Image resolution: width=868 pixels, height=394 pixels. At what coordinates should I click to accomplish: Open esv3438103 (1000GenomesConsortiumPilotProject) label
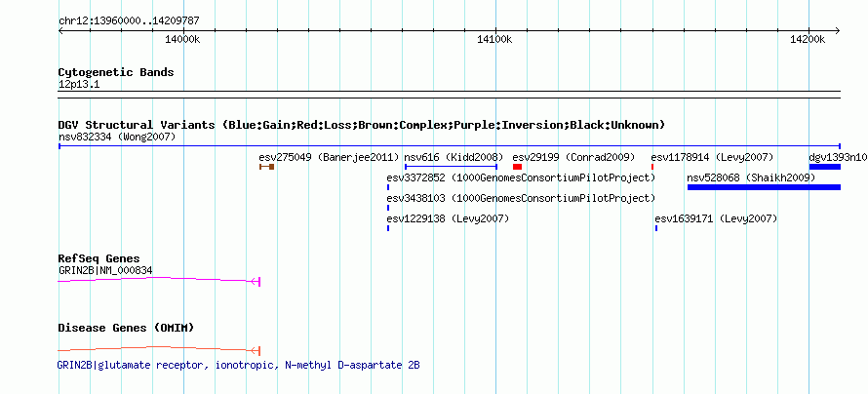pos(521,198)
